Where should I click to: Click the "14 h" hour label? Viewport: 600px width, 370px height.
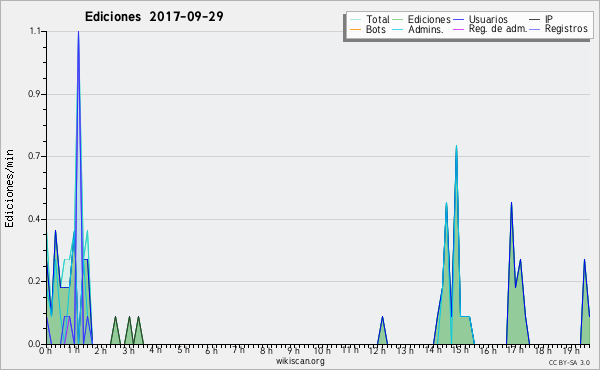433,350
